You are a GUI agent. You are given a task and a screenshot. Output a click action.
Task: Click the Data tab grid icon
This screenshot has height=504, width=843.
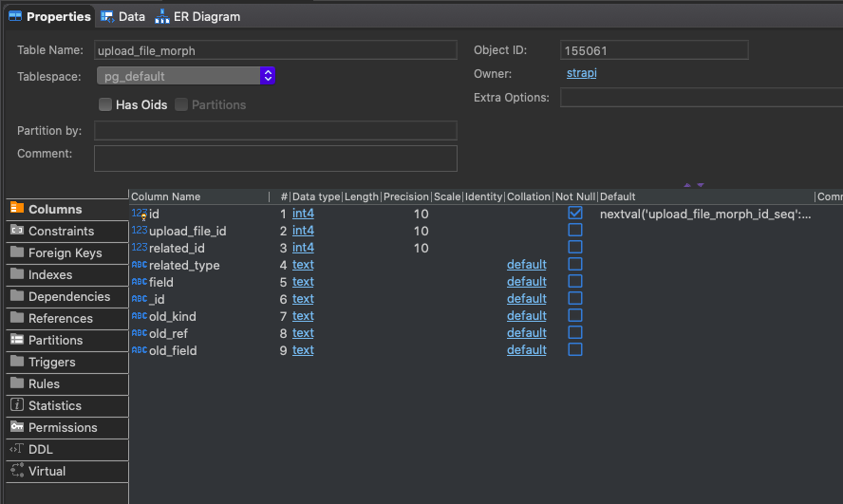pos(107,17)
